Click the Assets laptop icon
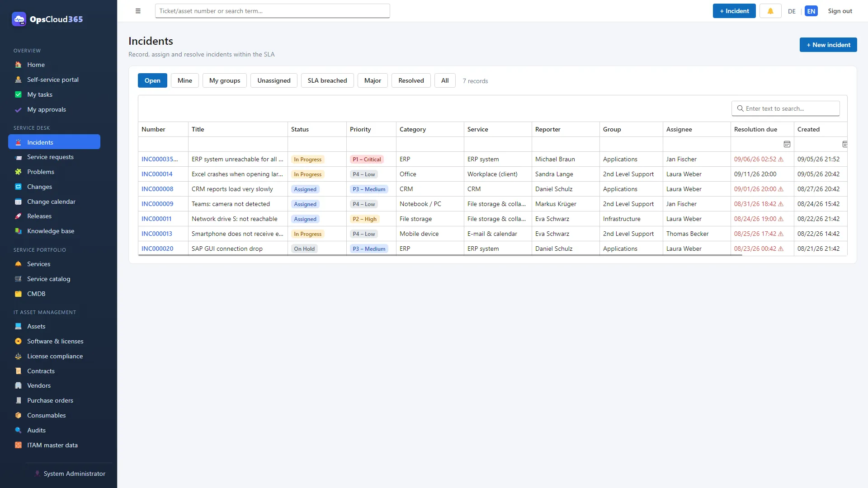868x488 pixels. 18,326
